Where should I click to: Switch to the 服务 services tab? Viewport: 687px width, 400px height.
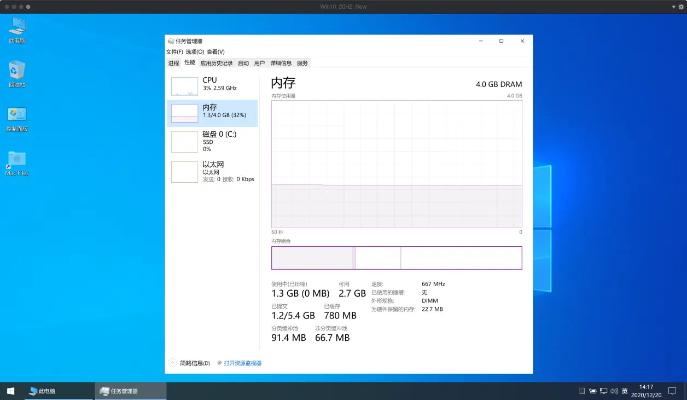(302, 62)
